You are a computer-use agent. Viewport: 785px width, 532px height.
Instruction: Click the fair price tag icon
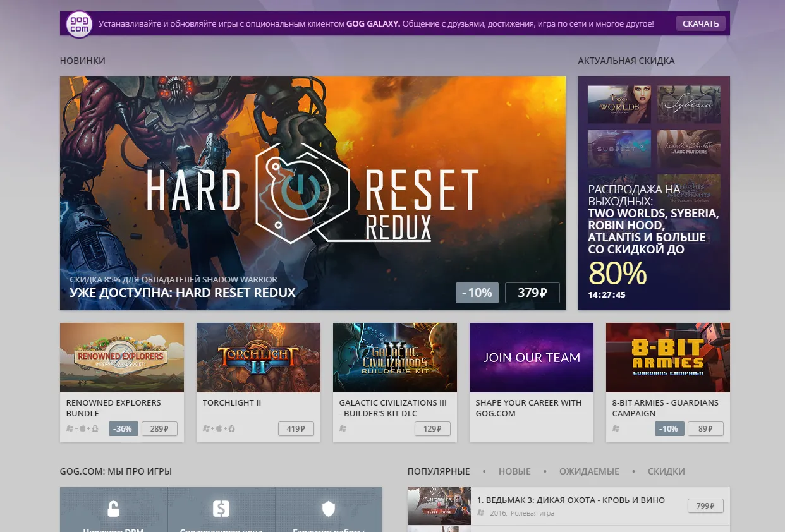(x=221, y=509)
